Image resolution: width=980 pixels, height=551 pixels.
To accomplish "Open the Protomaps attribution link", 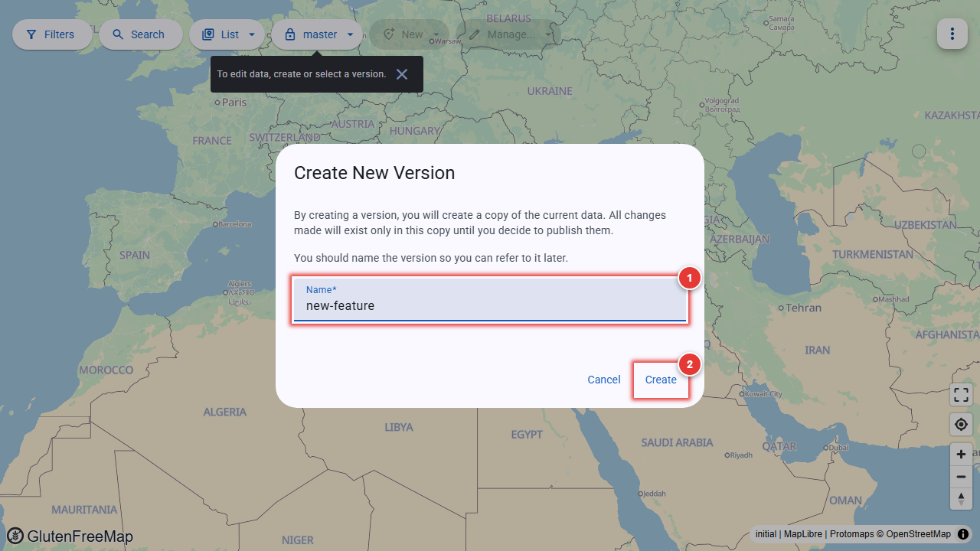I will coord(851,534).
